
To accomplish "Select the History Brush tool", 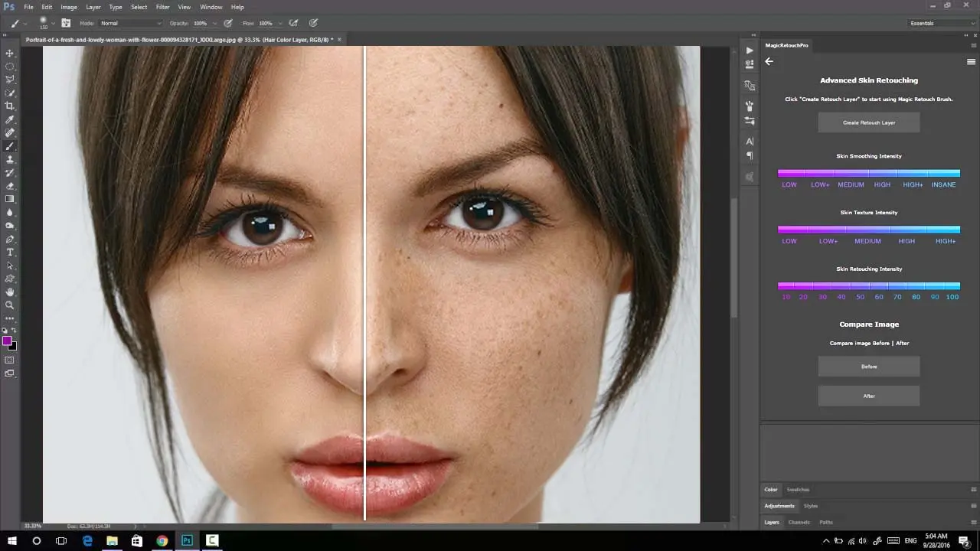I will [x=10, y=172].
